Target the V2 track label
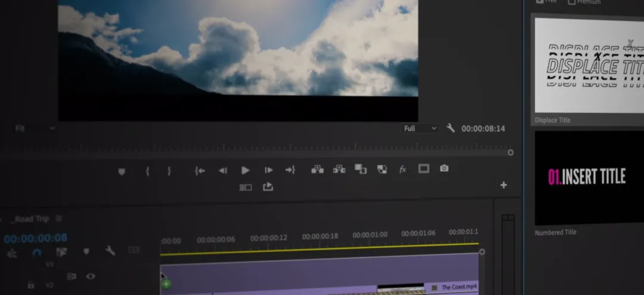644x295 pixels. point(49,285)
